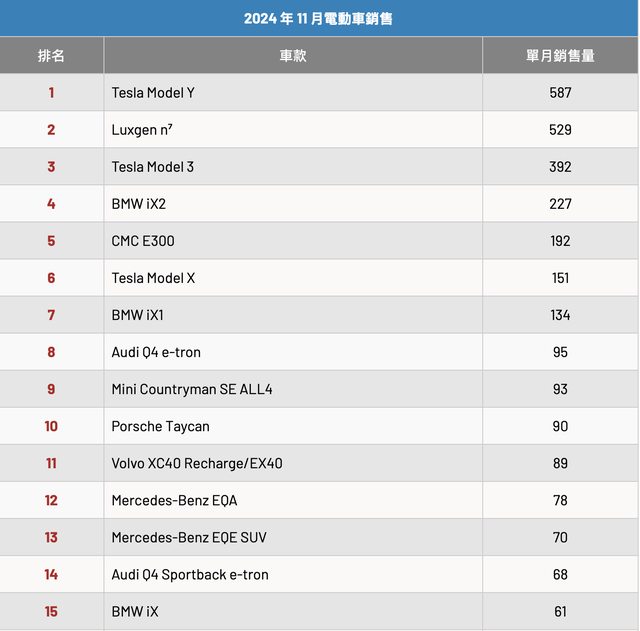Select Mini Countryman SE ALL4 text
The width and height of the screenshot is (640, 631).
(x=191, y=389)
